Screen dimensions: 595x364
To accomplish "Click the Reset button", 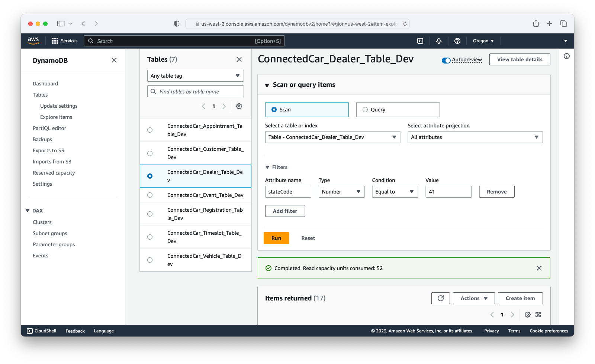I will pyautogui.click(x=308, y=238).
